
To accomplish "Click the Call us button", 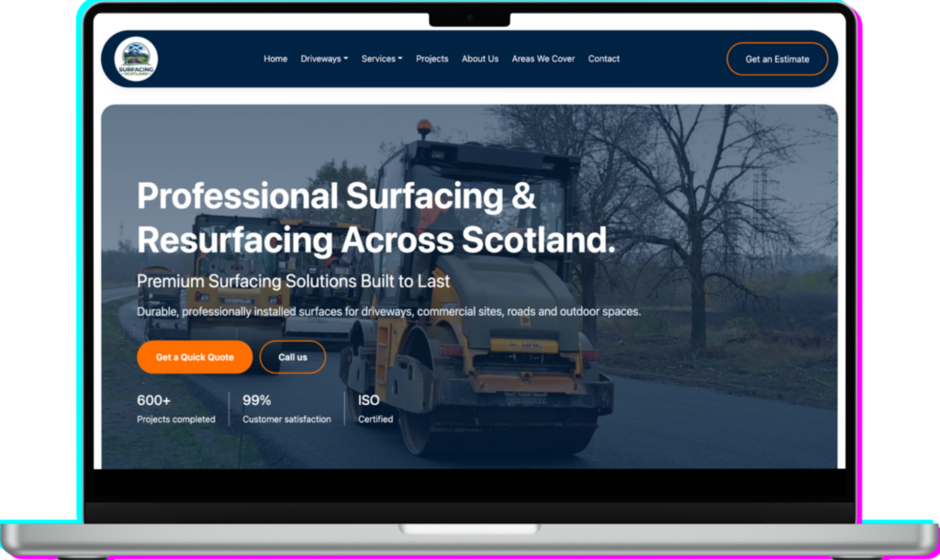I will point(293,357).
